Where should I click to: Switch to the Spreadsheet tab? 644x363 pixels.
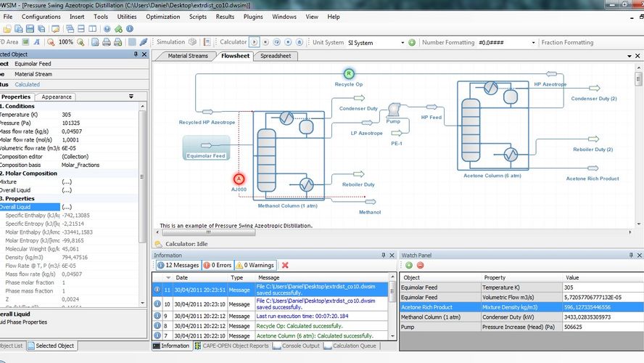276,56
